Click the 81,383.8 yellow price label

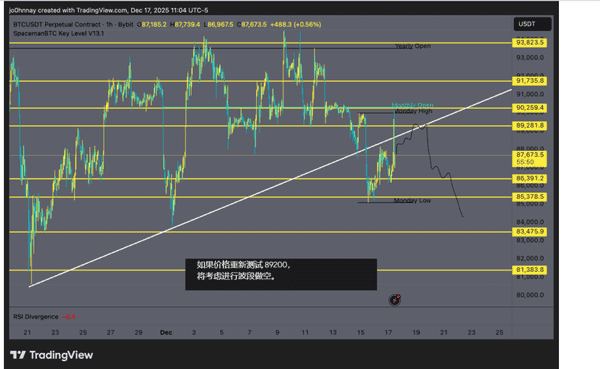coord(530,270)
